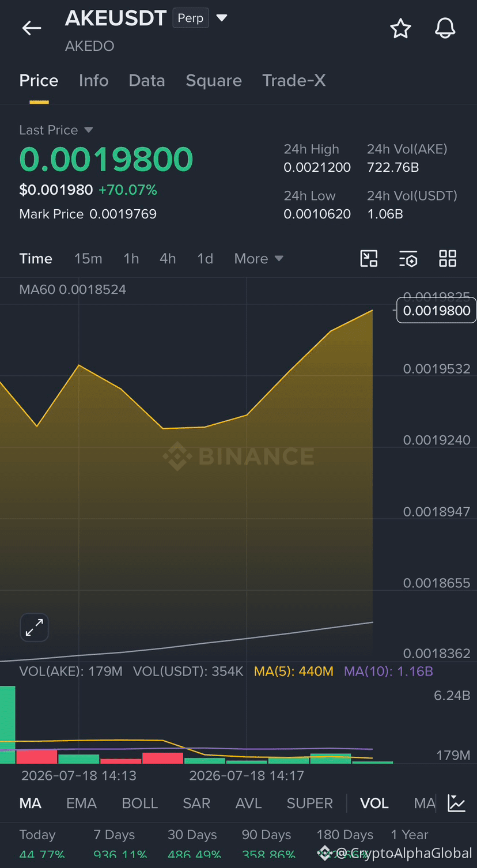This screenshot has width=477, height=868.
Task: Tap the tallest green volume bar
Action: [x=7, y=725]
